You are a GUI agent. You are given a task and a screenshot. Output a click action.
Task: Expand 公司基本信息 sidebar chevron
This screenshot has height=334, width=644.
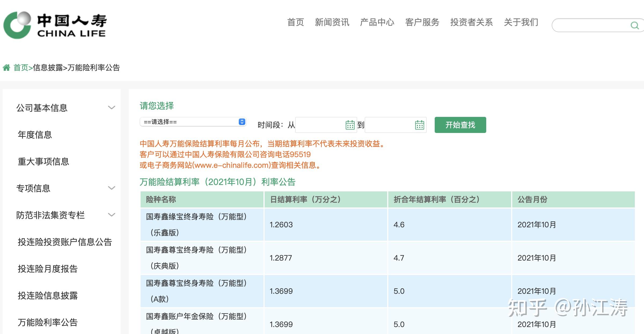tap(111, 108)
